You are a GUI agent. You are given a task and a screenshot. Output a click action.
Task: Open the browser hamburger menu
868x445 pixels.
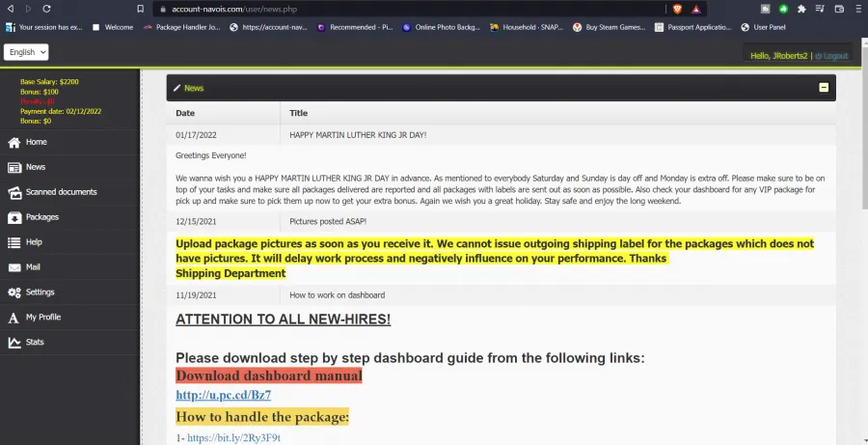(858, 9)
